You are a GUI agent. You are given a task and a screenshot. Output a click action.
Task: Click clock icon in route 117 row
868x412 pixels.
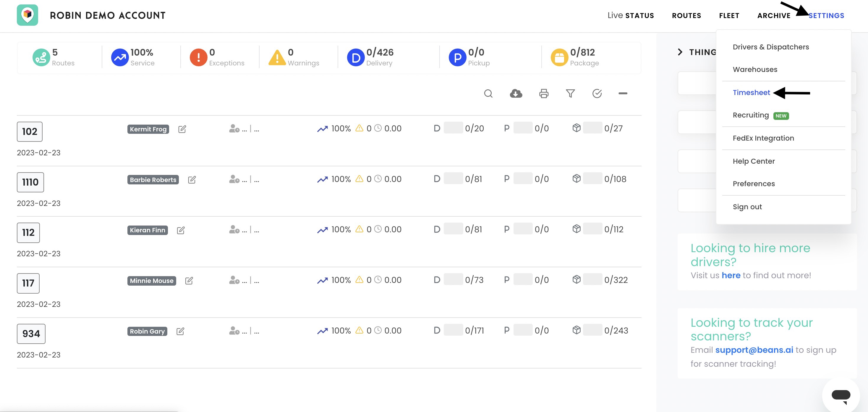point(378,279)
